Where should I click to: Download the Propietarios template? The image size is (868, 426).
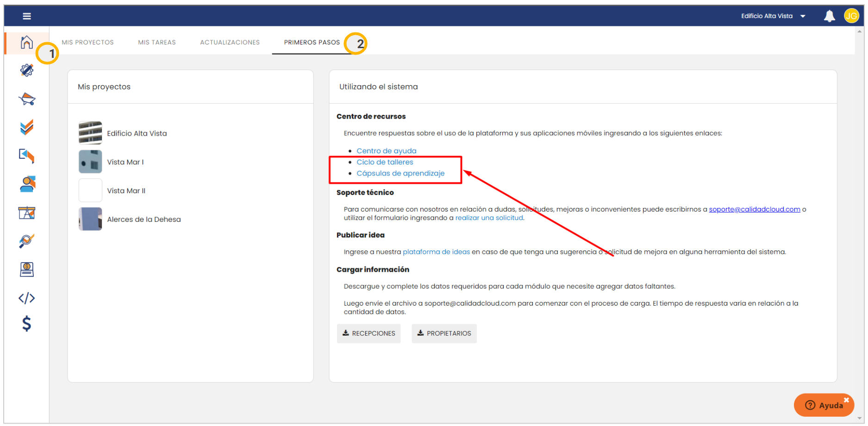[444, 333]
